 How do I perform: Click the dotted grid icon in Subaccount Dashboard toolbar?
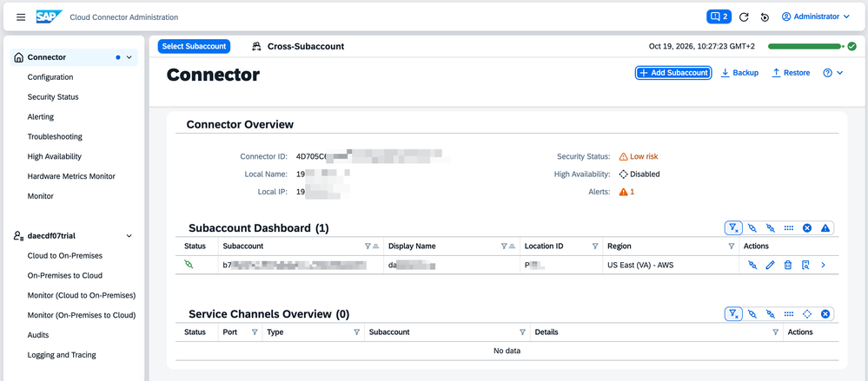[x=789, y=227]
